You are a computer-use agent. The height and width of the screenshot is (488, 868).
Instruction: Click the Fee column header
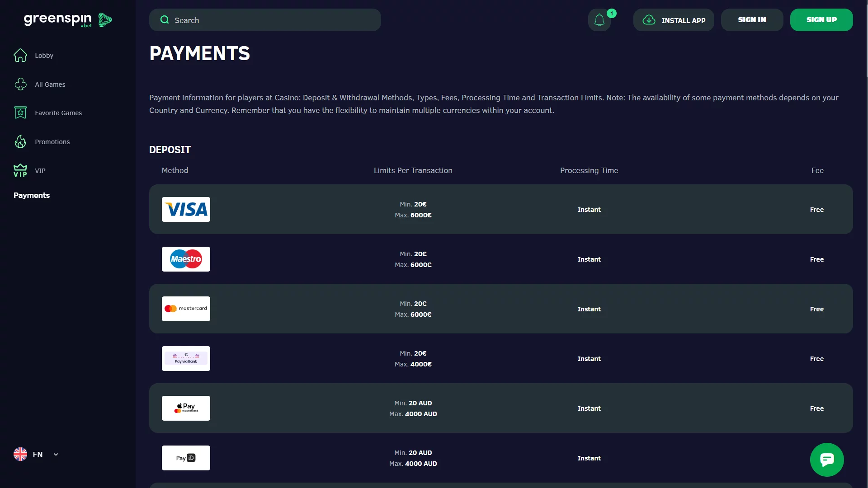click(817, 170)
